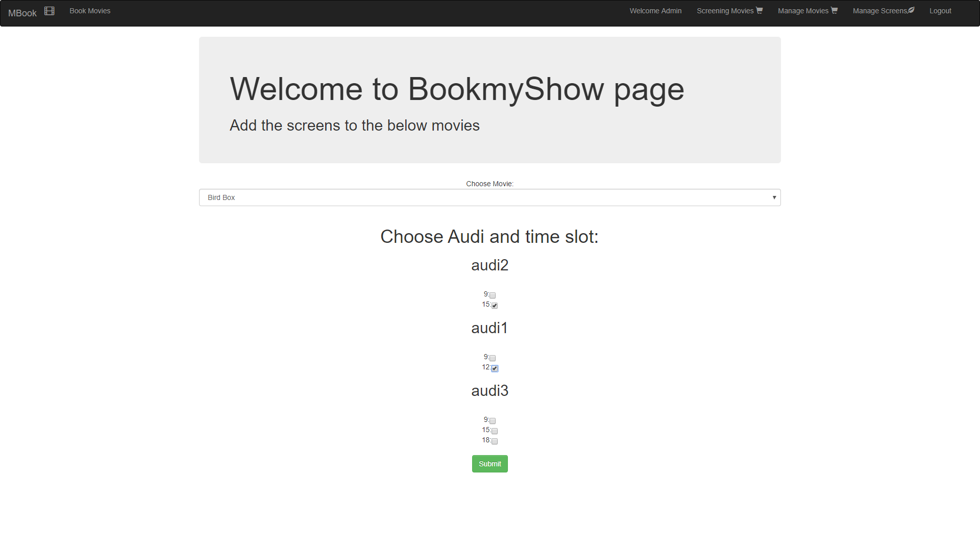The image size is (980, 551).
Task: Check the audi3 18 time slot checkbox
Action: [495, 441]
